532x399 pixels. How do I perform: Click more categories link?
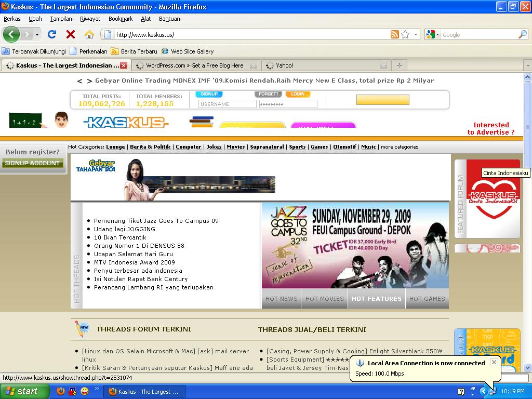400,147
